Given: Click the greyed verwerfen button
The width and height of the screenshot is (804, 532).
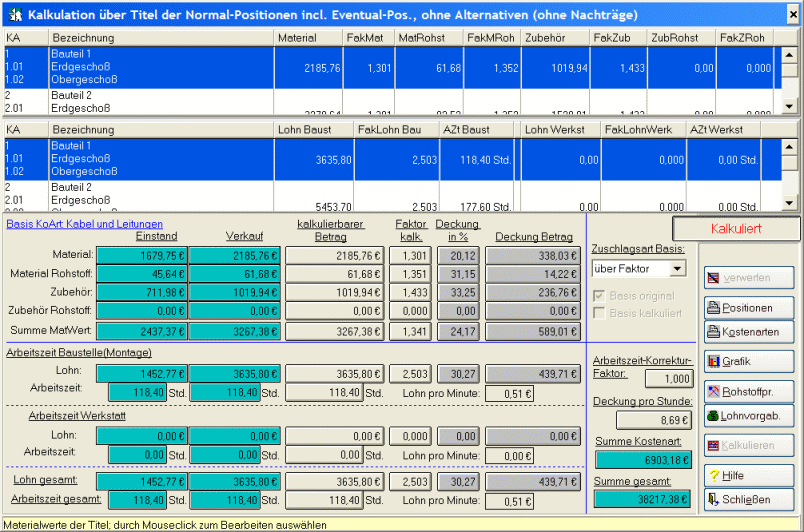Looking at the screenshot, I should click(749, 278).
